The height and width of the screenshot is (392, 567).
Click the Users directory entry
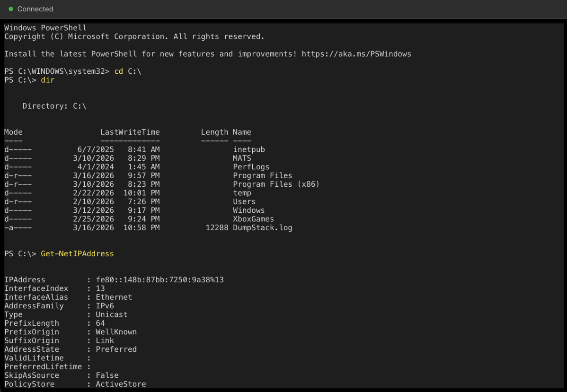tap(244, 201)
